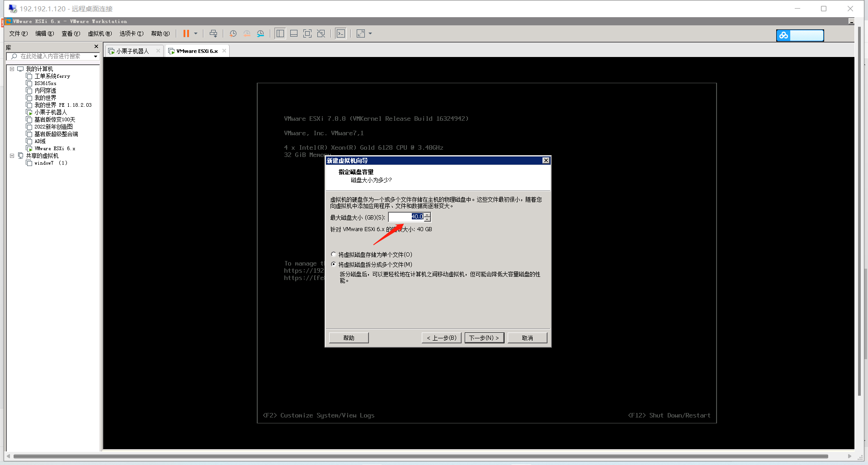
Task: Collapse the 共享的虚拟机 tree node
Action: coord(12,156)
